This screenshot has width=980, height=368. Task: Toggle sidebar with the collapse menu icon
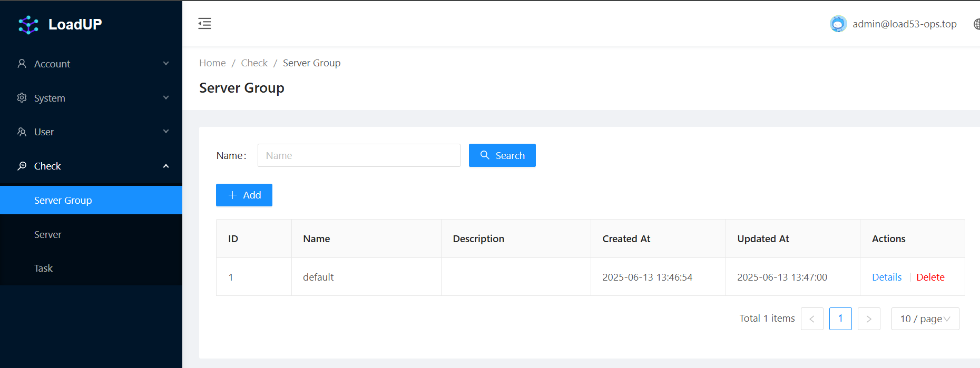(204, 23)
